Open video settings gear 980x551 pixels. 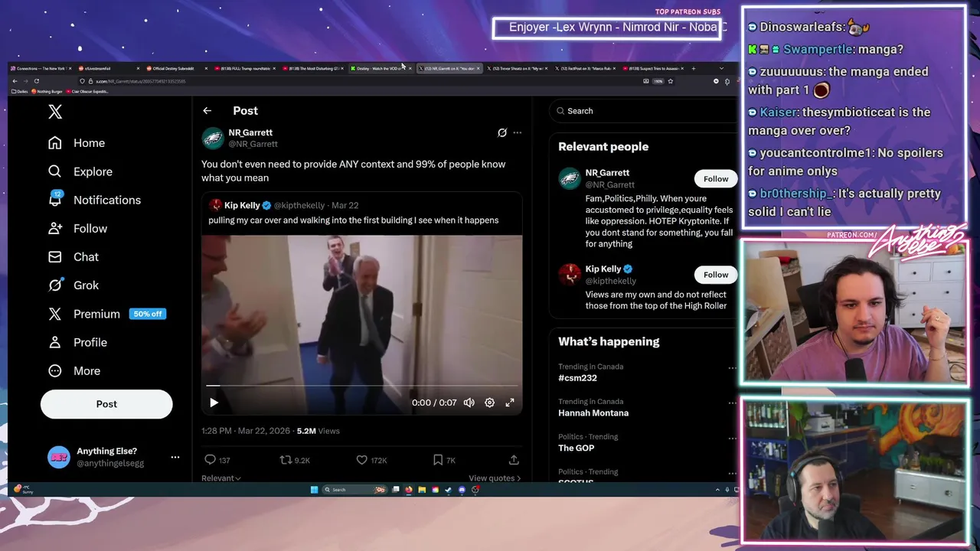pyautogui.click(x=490, y=403)
